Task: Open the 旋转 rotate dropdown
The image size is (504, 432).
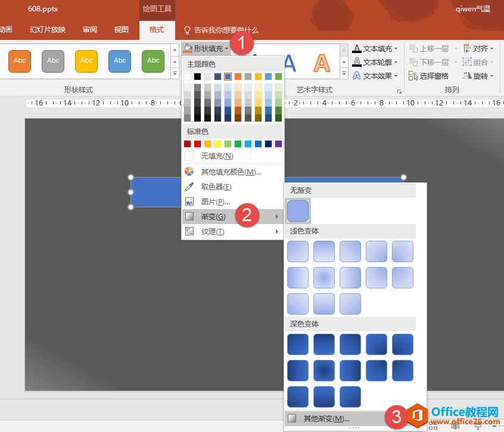Action: [x=478, y=76]
